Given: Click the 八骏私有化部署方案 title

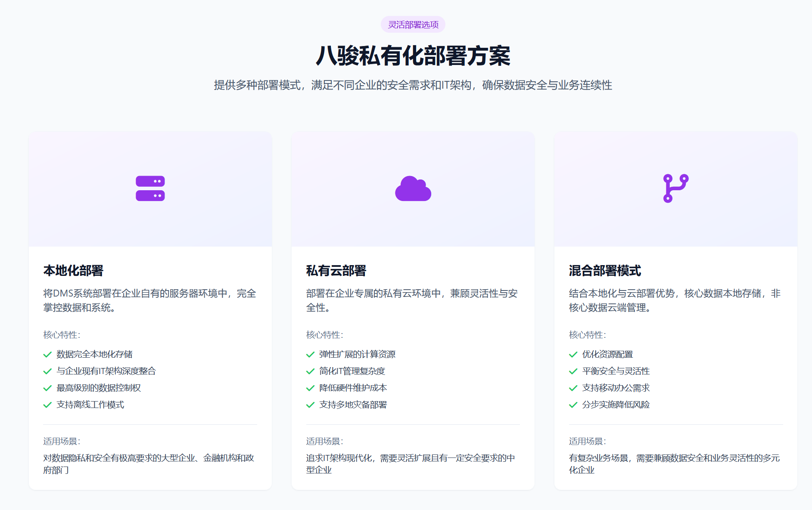Looking at the screenshot, I should coord(413,56).
